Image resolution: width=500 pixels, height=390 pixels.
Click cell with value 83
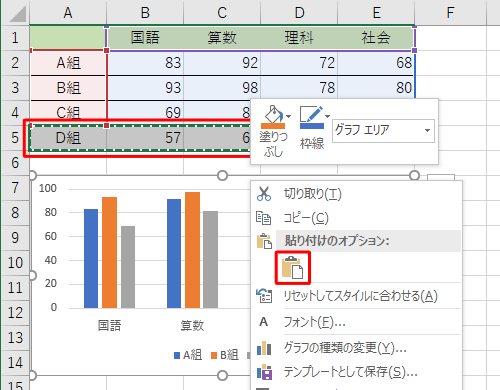(x=145, y=63)
